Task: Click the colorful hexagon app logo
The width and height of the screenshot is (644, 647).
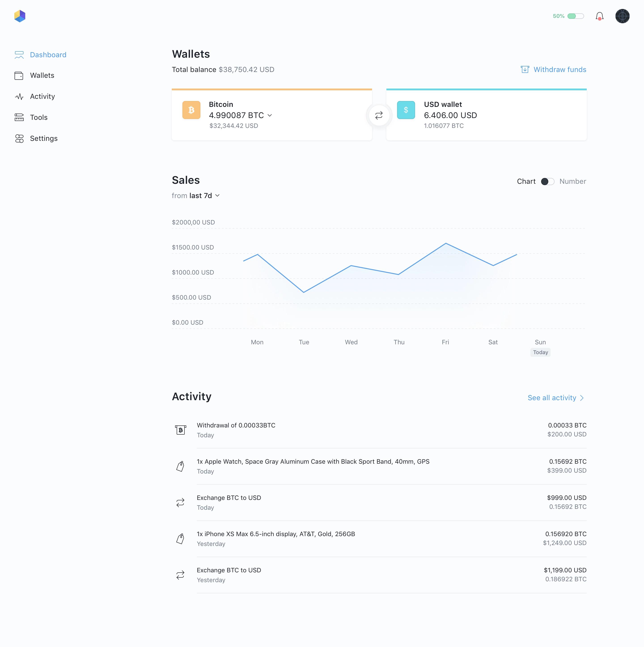Action: coord(20,16)
